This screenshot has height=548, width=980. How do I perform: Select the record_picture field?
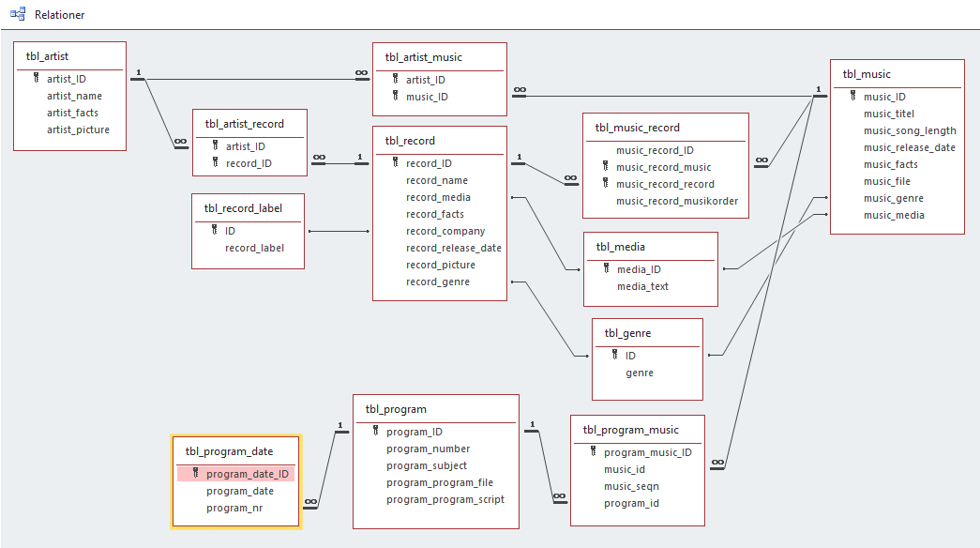pyautogui.click(x=441, y=265)
